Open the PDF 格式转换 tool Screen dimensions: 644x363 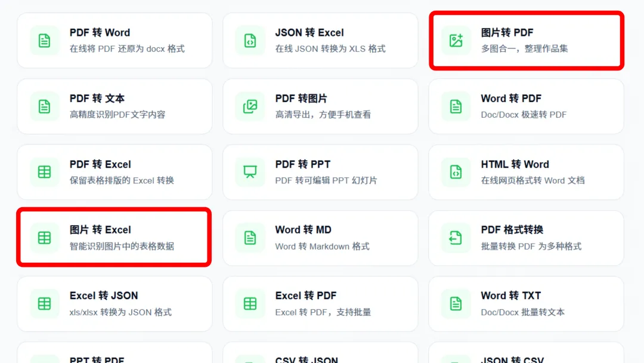[x=526, y=238]
